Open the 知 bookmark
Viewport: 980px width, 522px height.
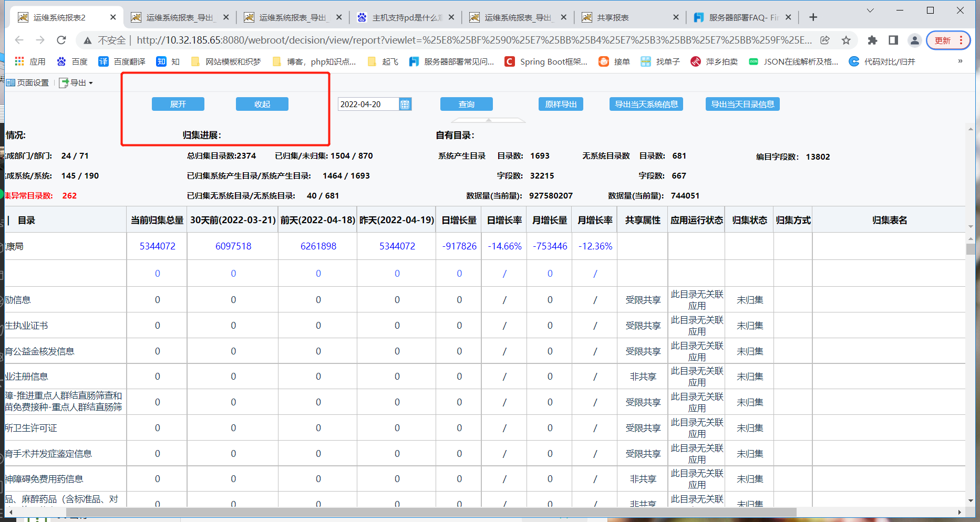point(168,61)
